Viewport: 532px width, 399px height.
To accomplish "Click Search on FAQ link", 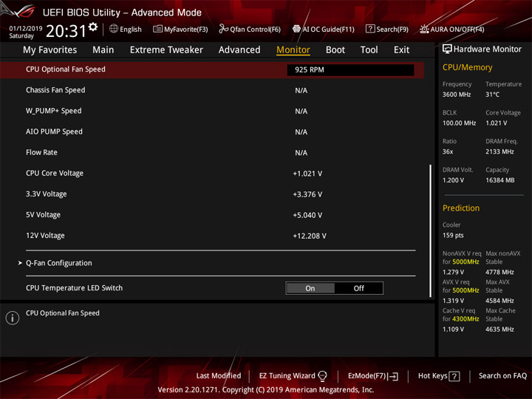I will coord(502,375).
